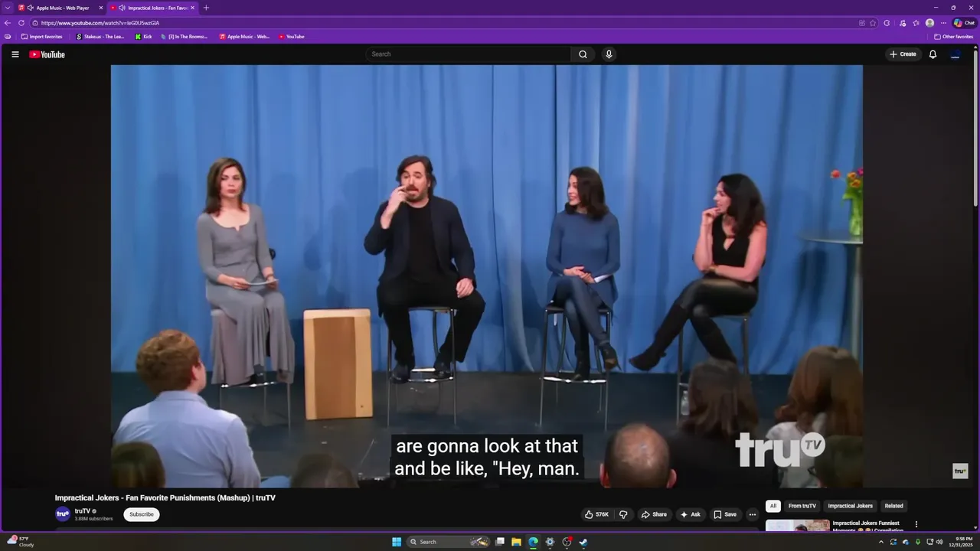Image resolution: width=980 pixels, height=551 pixels.
Task: Open Microsoft Edge taskbar icon
Action: [x=533, y=542]
